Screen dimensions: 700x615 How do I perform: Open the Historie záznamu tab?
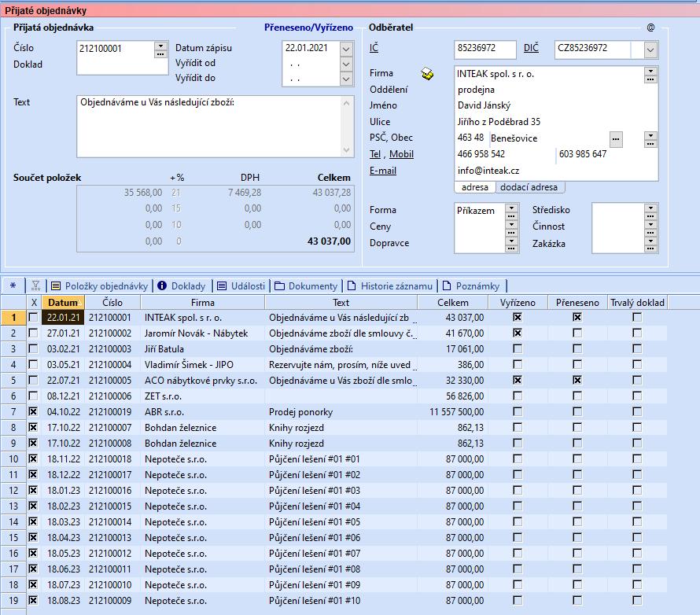390,285
